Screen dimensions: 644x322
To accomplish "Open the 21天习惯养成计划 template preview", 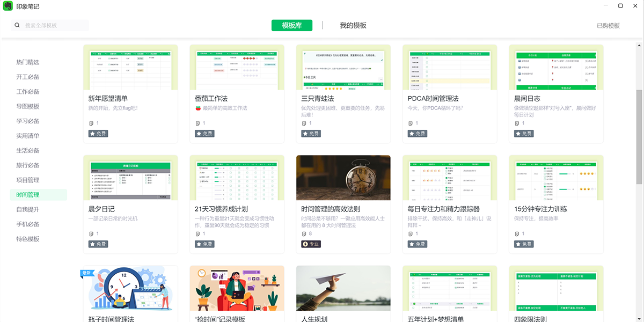I will 237,178.
